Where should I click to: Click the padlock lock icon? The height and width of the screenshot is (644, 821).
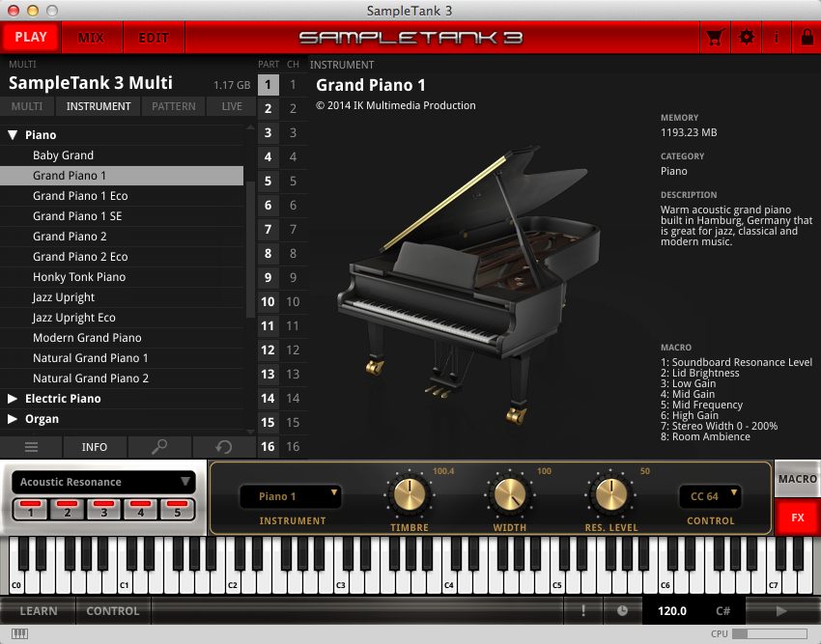click(x=807, y=38)
